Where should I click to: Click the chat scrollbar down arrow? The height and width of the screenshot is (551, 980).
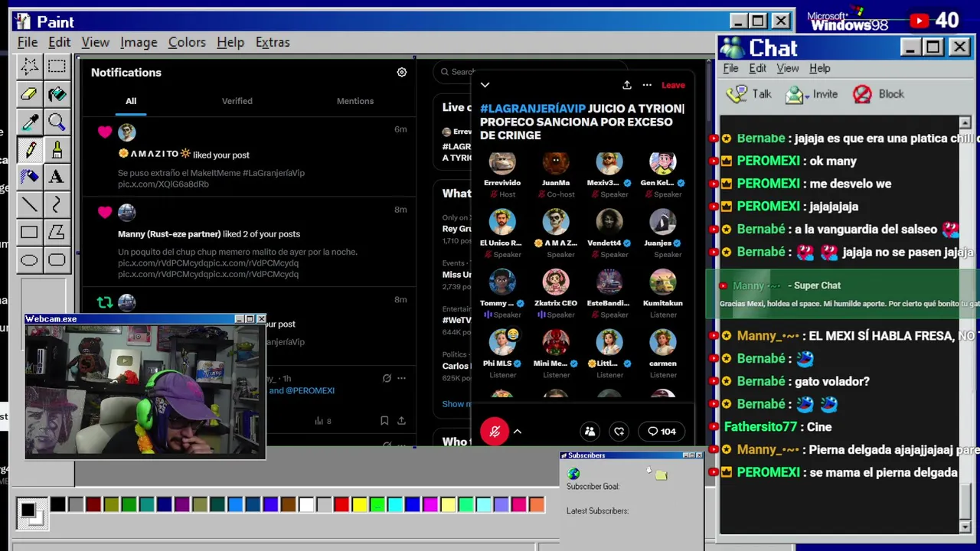(x=965, y=527)
